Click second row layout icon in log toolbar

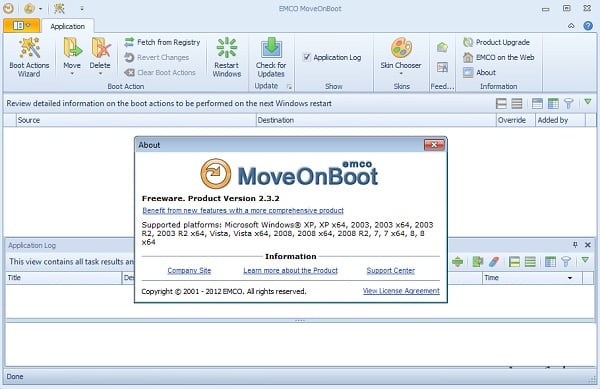(530, 262)
